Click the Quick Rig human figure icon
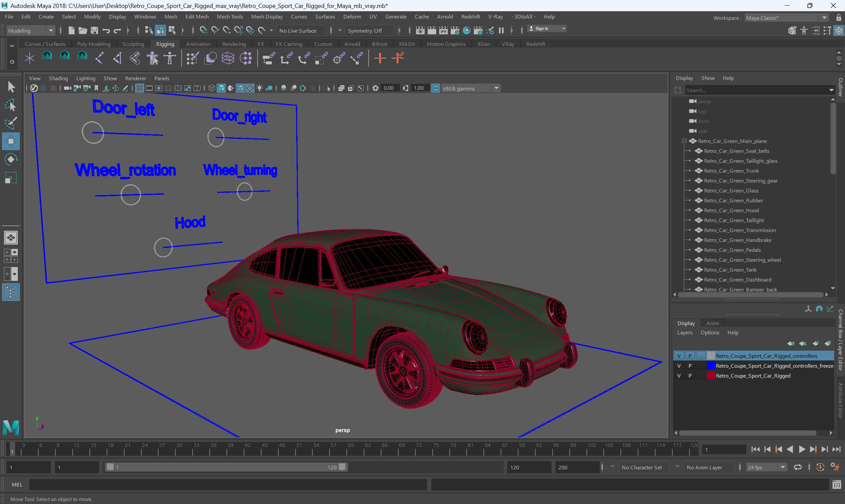 [x=153, y=58]
